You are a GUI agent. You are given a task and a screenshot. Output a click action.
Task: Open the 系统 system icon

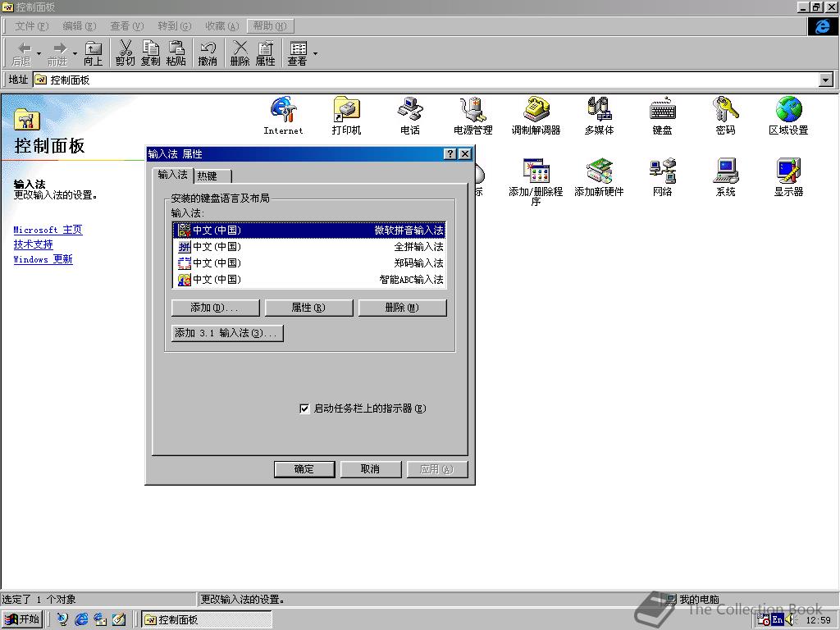725,177
